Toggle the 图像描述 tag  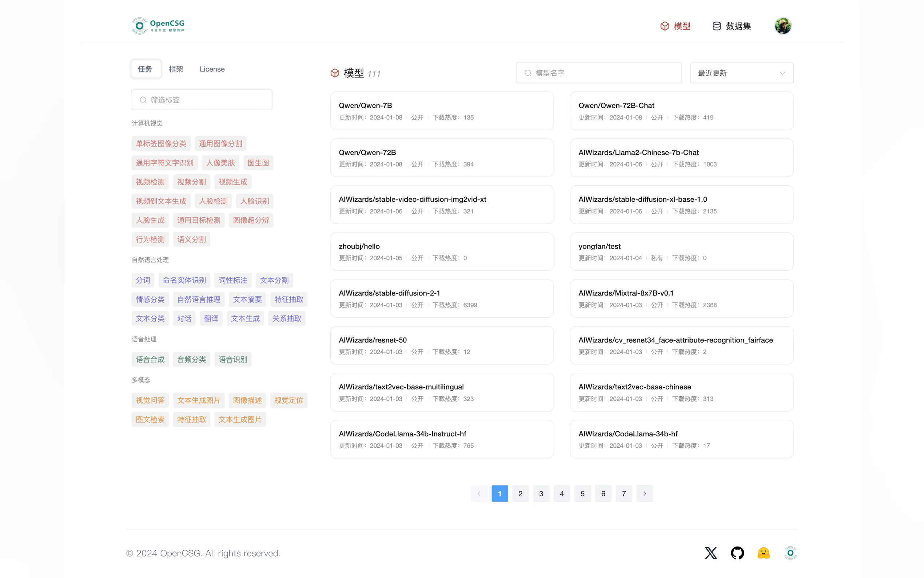247,400
